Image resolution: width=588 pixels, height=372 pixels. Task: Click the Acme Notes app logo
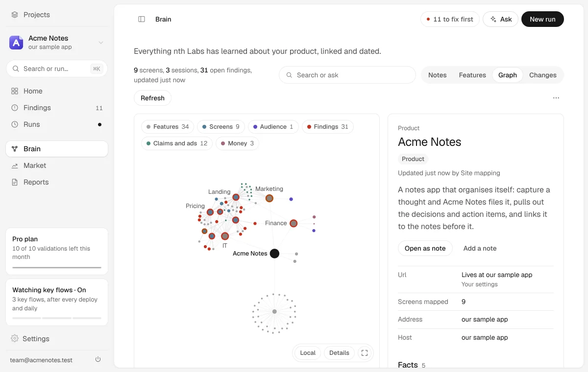pos(16,43)
